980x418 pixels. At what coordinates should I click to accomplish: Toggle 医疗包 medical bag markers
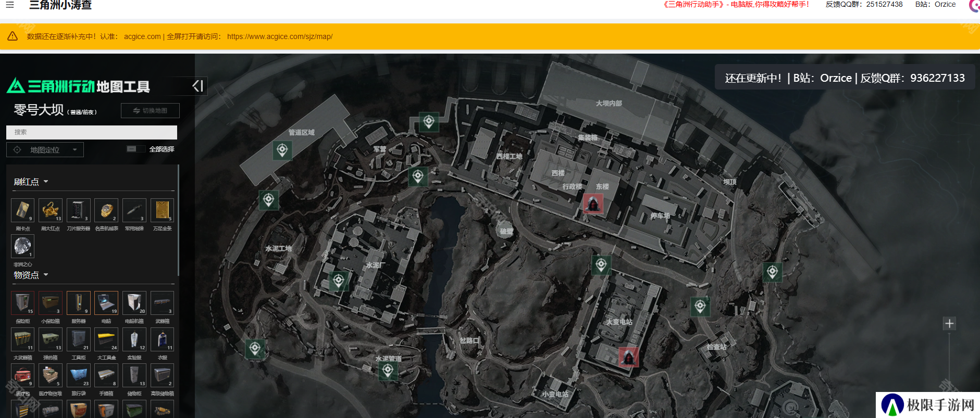23,375
